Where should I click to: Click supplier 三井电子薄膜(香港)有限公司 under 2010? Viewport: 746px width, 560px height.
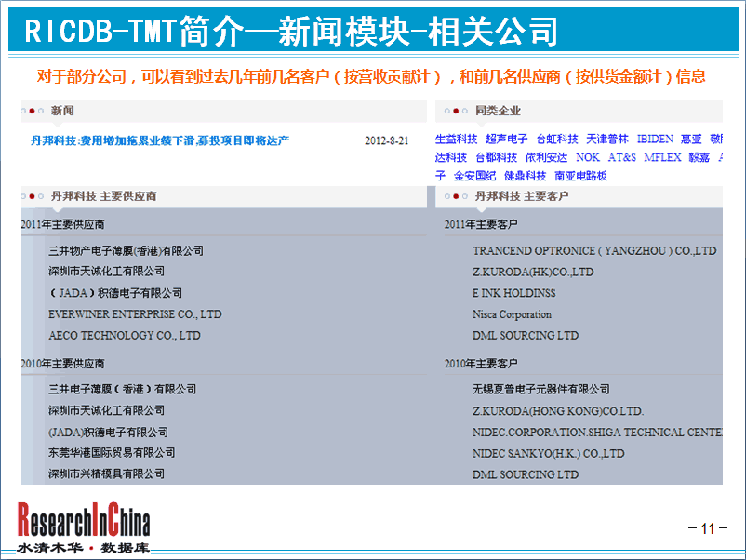pos(122,390)
